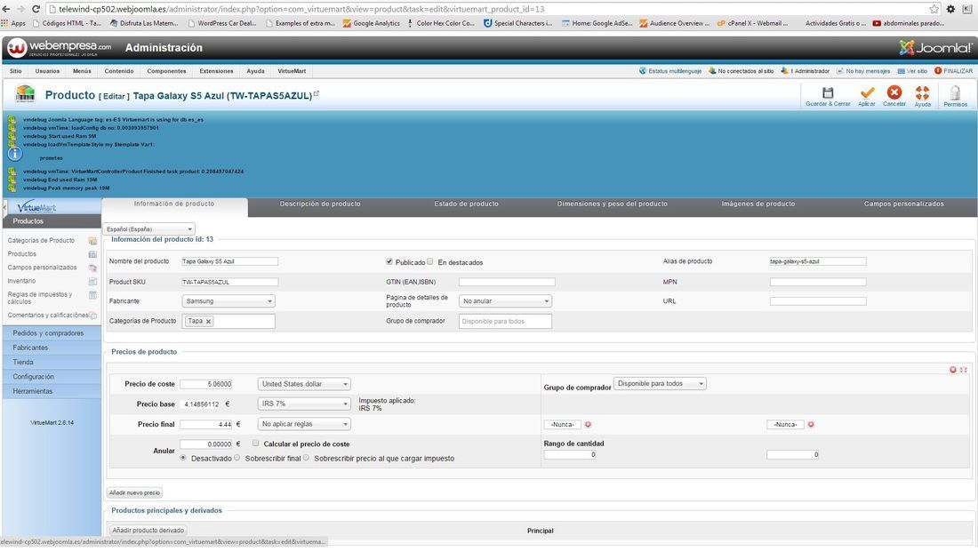
Task: Open the Tienda sidebar section
Action: [52, 363]
